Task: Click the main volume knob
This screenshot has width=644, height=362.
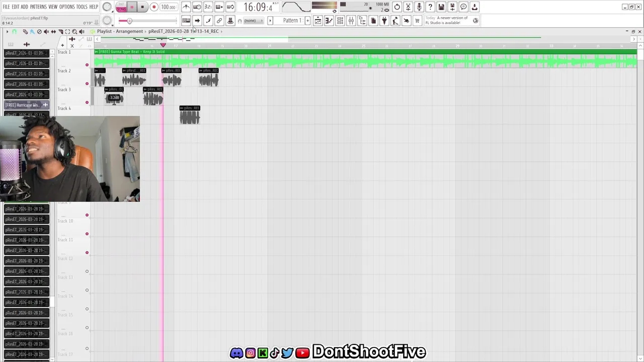Action: [107, 7]
